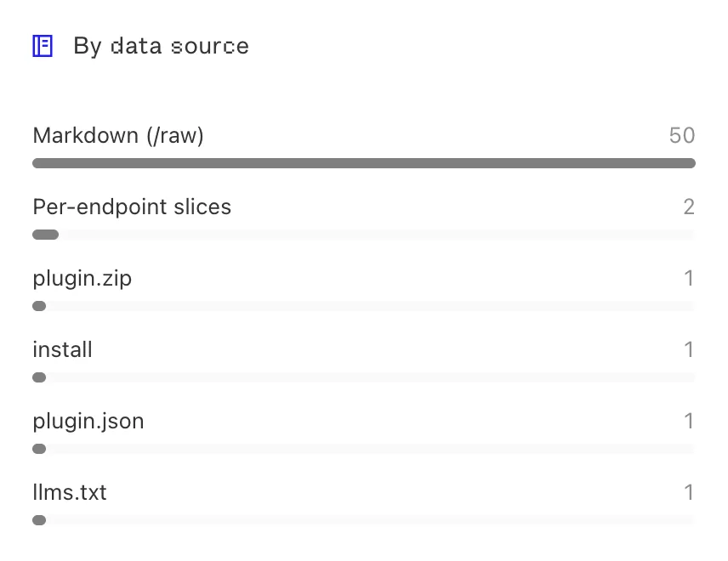
Task: Click the count 50 for Markdown
Action: (682, 135)
